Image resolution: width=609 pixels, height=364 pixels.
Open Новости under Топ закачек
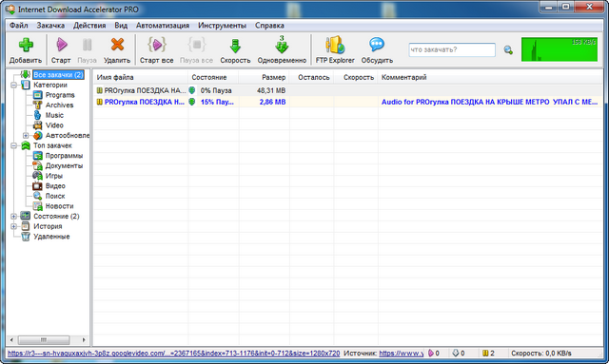coord(59,206)
